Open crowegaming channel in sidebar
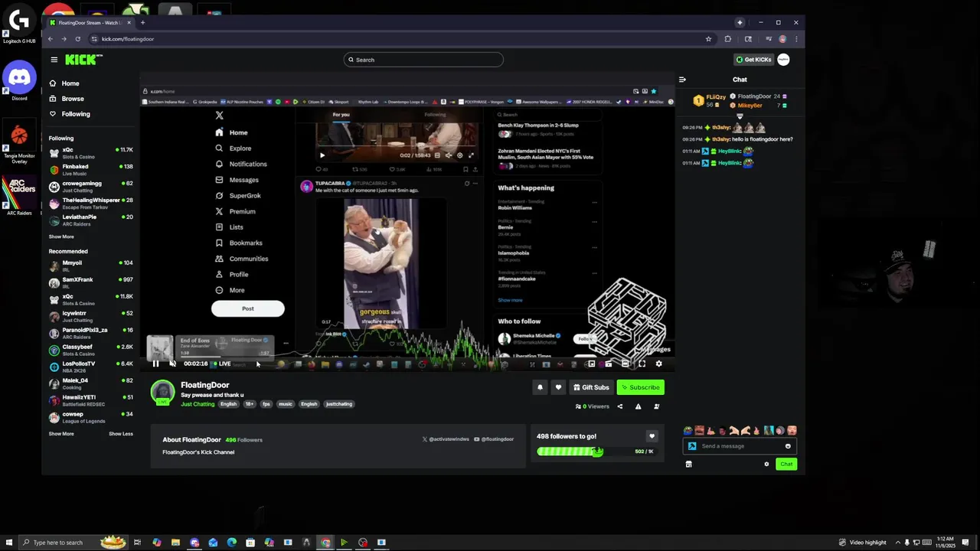Viewport: 980px width, 551px height. pos(90,187)
